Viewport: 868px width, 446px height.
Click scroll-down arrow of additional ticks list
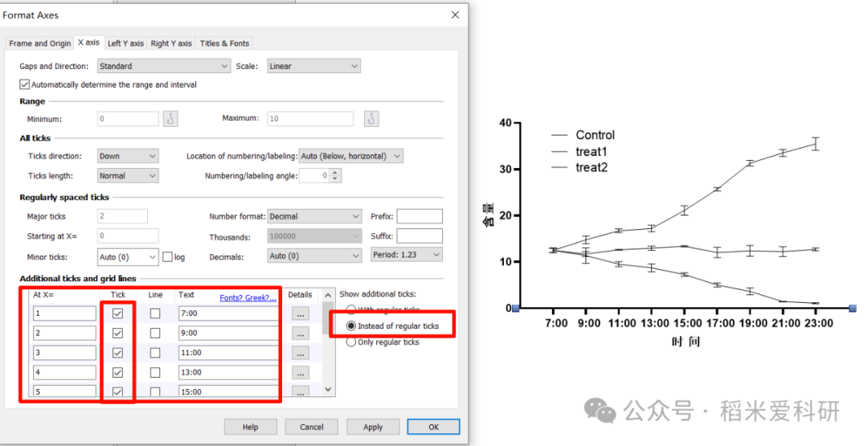tap(328, 390)
